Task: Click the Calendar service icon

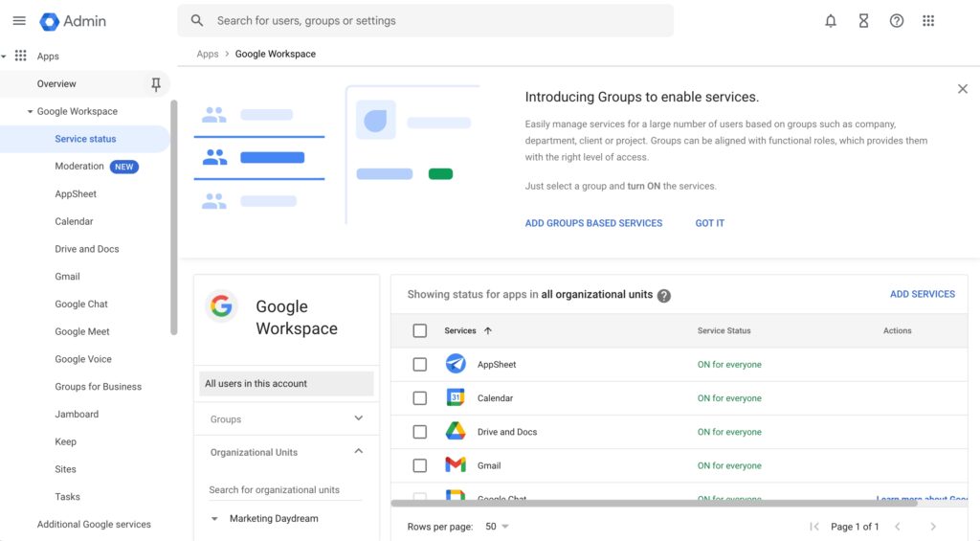Action: pos(456,397)
